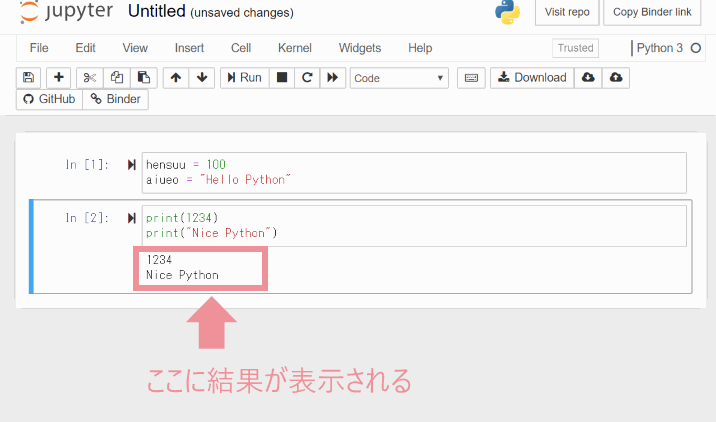
Task: Stop the kernel with the square icon
Action: pos(282,78)
